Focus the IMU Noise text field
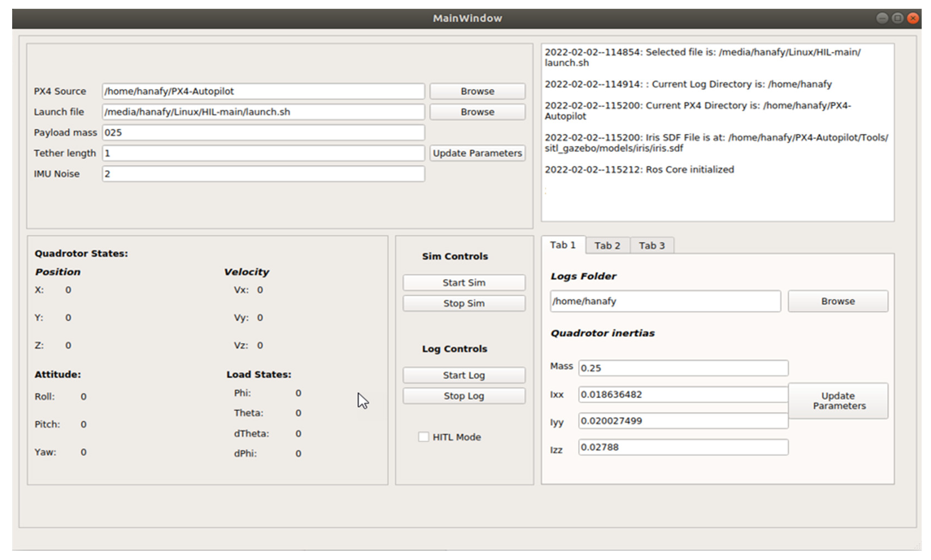The width and height of the screenshot is (931, 560). pyautogui.click(x=263, y=174)
